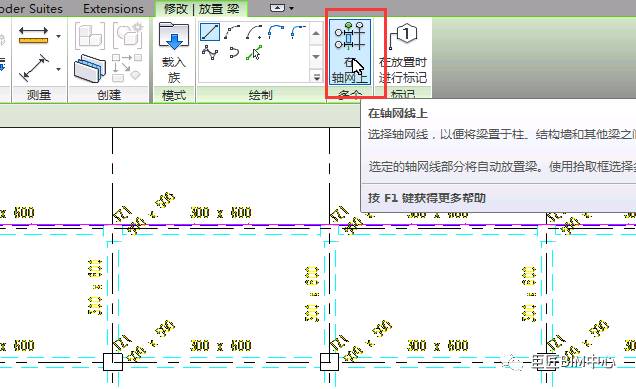The image size is (636, 389).
Task: Click the 绘制 panel label
Action: pyautogui.click(x=260, y=95)
